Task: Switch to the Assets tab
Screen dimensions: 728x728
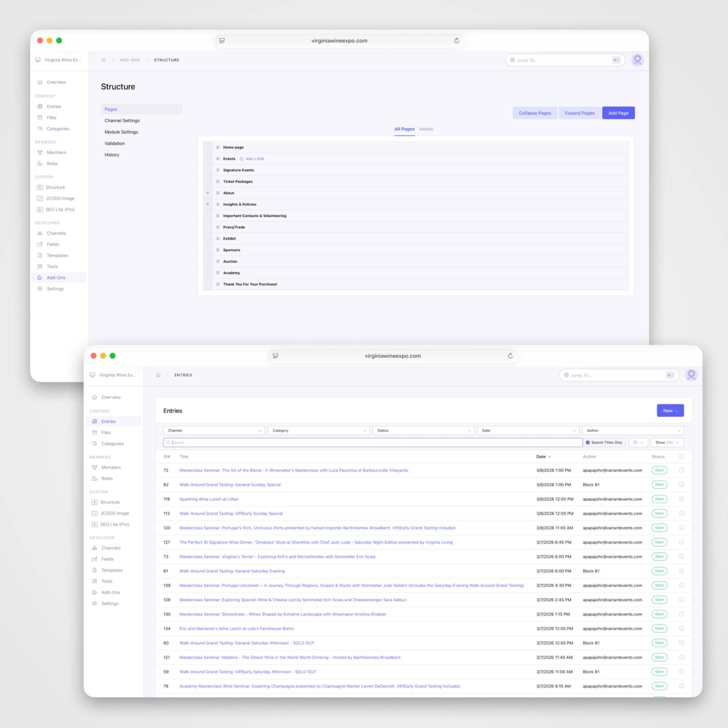Action: point(426,129)
